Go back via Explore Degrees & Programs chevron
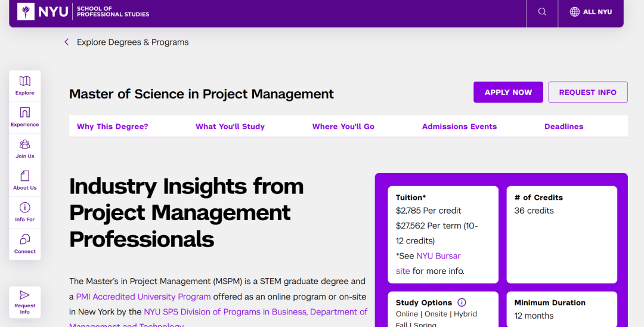644x327 pixels. pyautogui.click(x=67, y=42)
